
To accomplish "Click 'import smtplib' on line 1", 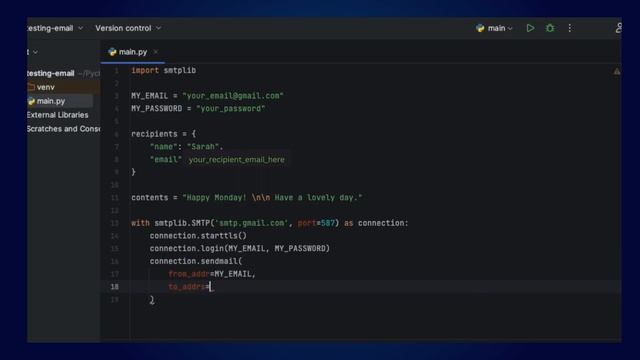I will pyautogui.click(x=163, y=70).
